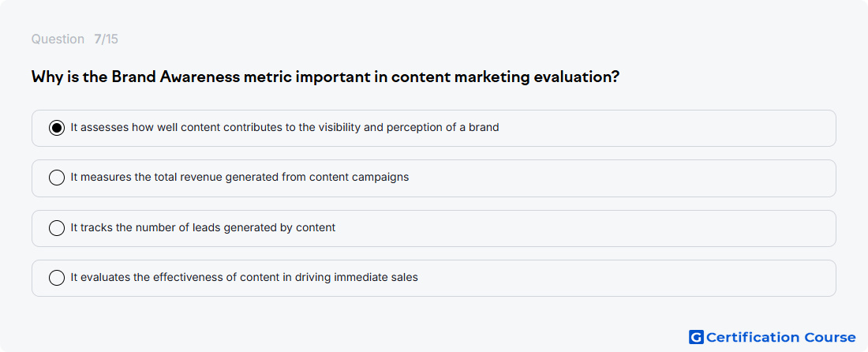The image size is (868, 352).
Task: Pick the driving immediate sales radio button
Action: (x=57, y=278)
